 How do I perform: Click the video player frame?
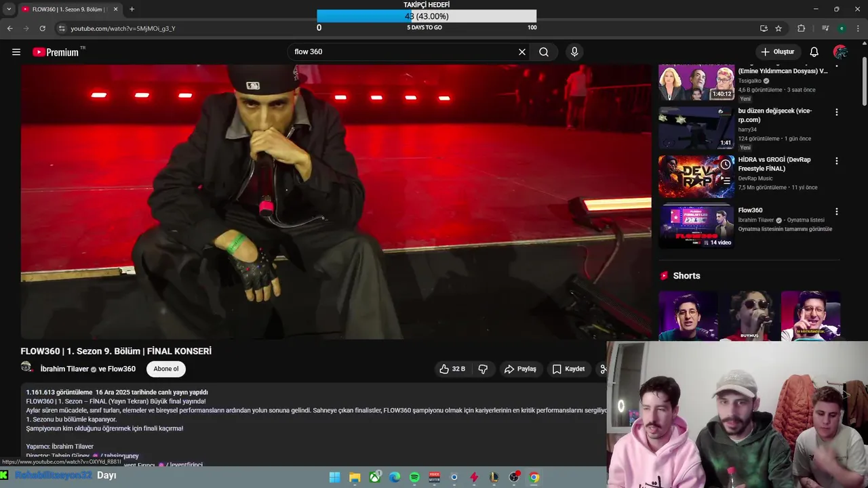pos(336,202)
